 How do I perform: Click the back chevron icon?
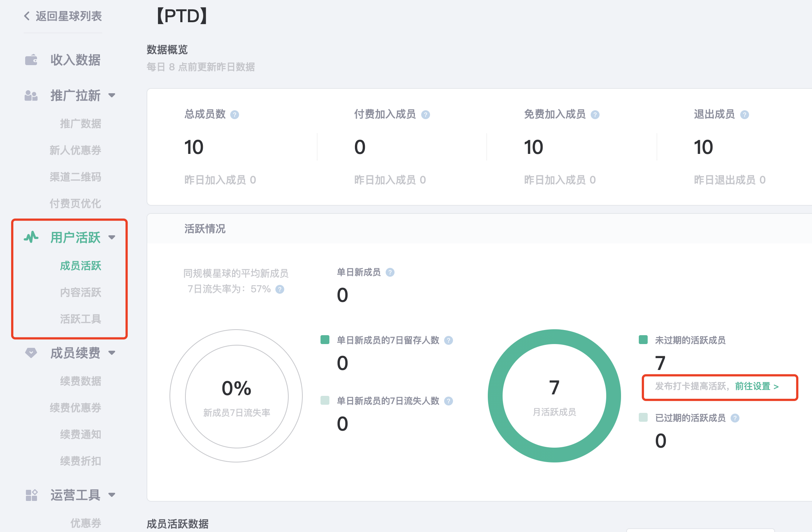[27, 16]
